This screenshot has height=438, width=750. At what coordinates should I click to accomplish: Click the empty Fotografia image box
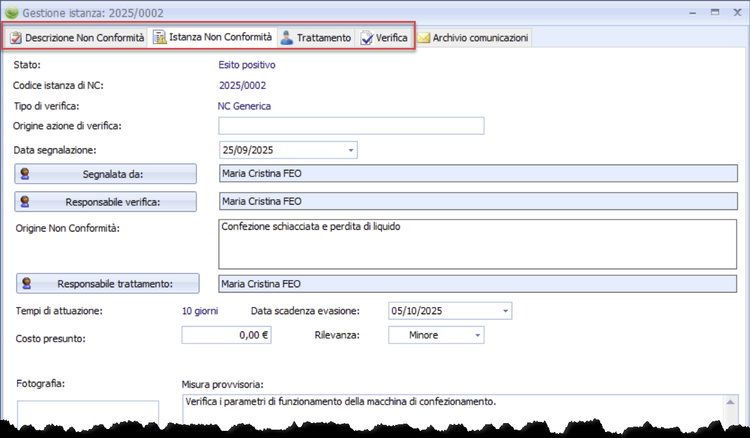pos(87,417)
